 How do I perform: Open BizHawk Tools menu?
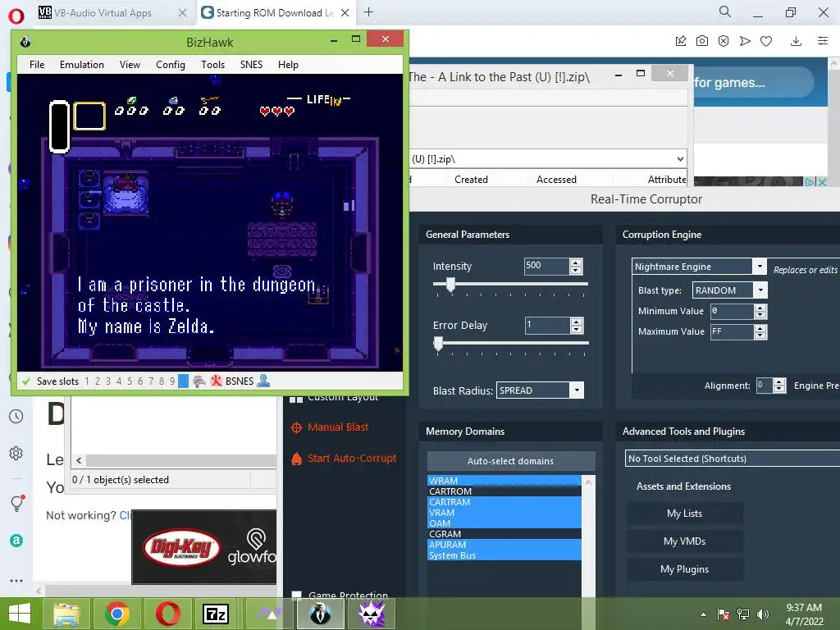[x=212, y=65]
